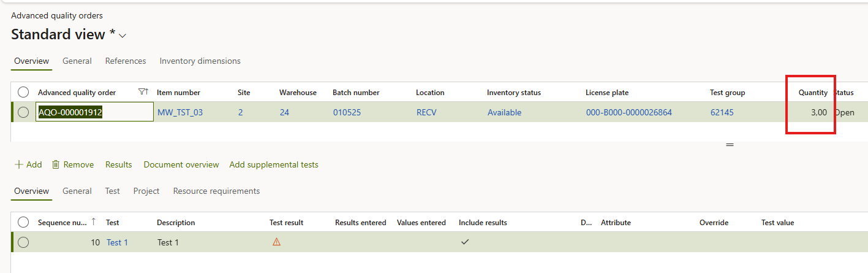The image size is (868, 273).
Task: Expand the Standard view dropdown chevron
Action: (123, 36)
